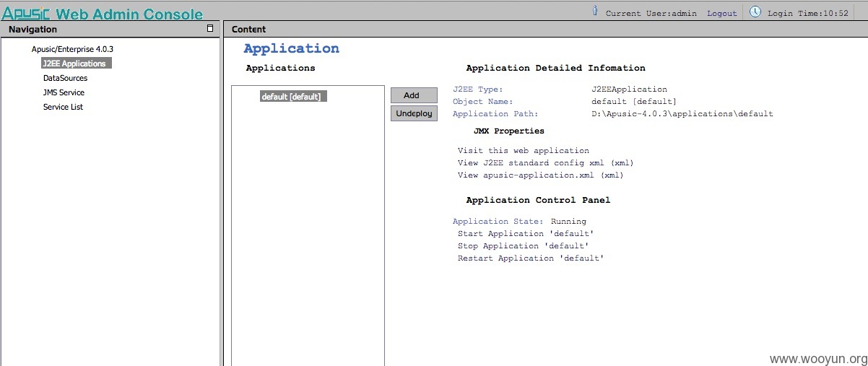
Task: Click the clock icon next to Login Time
Action: point(755,12)
